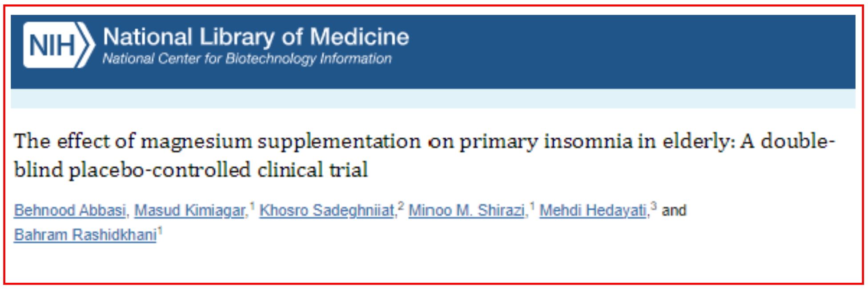The height and width of the screenshot is (289, 868).
Task: Open author link Bahram Rashidkhani
Action: 85,235
